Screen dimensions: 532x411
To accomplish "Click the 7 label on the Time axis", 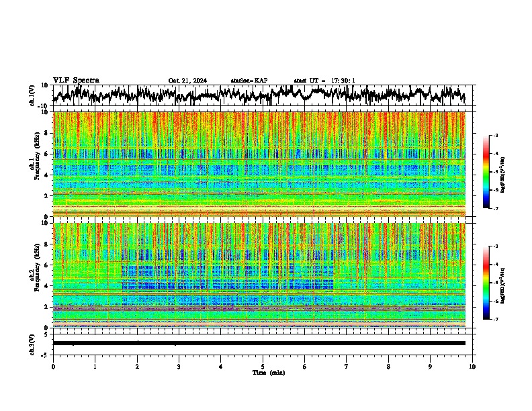I will [347, 367].
